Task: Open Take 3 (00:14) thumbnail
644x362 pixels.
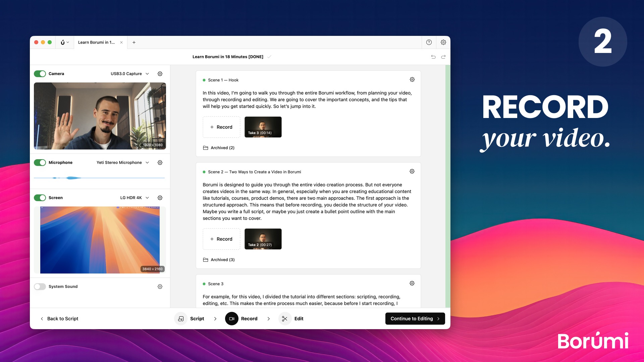Action: 263,127
